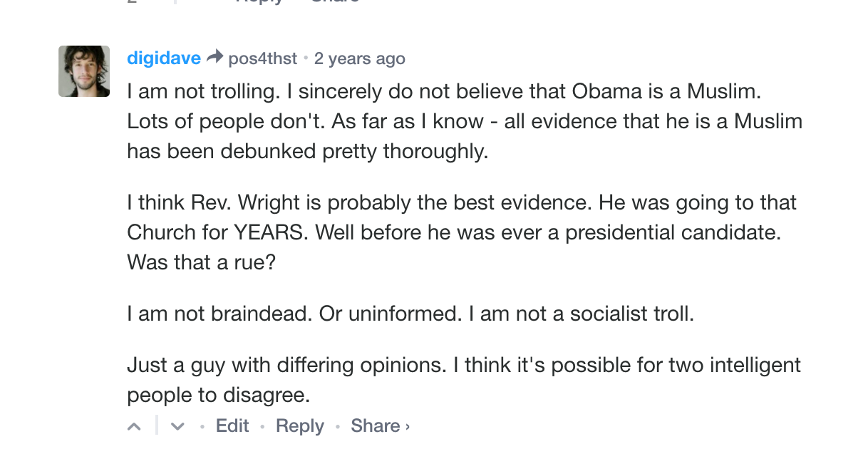Go to parent commenter pos4thst
This screenshot has height=449, width=868.
[262, 58]
